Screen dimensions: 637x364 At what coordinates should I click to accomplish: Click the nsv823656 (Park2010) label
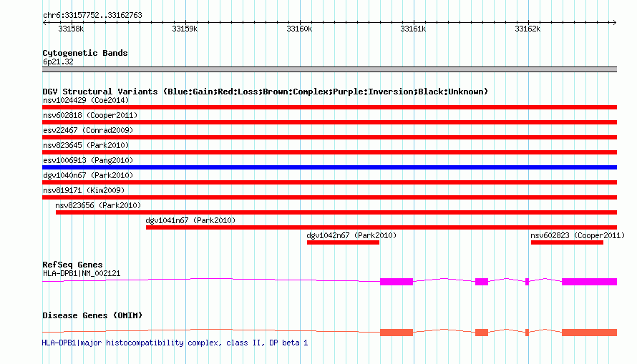point(98,205)
